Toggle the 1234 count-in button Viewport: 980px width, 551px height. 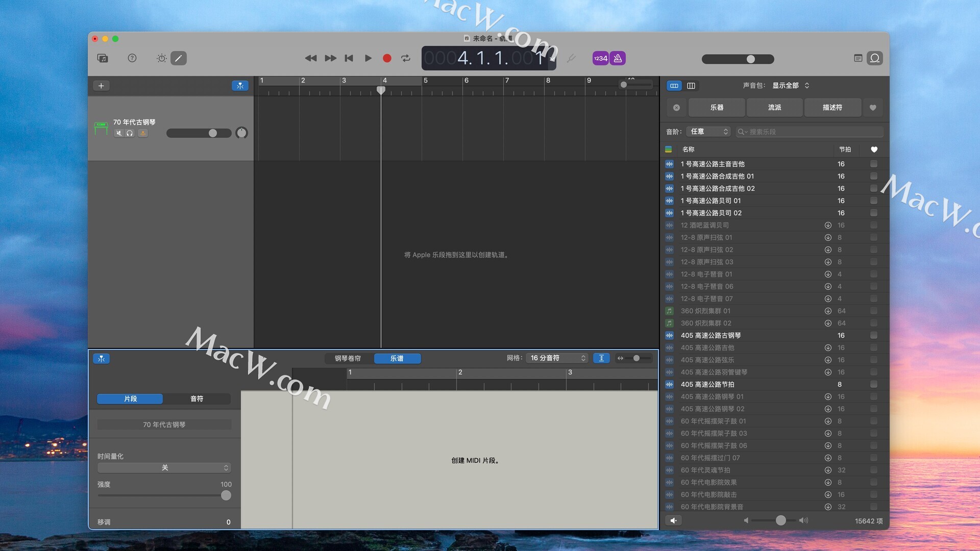(x=600, y=58)
